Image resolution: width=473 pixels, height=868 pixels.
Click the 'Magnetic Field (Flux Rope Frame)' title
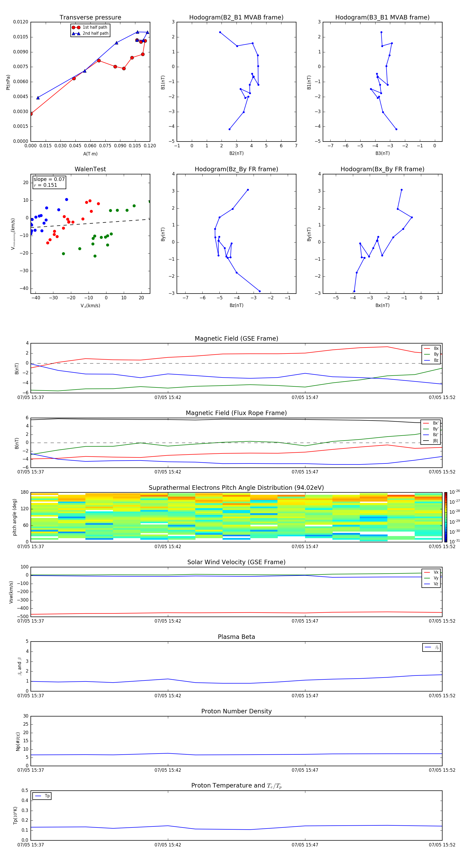[236, 413]
